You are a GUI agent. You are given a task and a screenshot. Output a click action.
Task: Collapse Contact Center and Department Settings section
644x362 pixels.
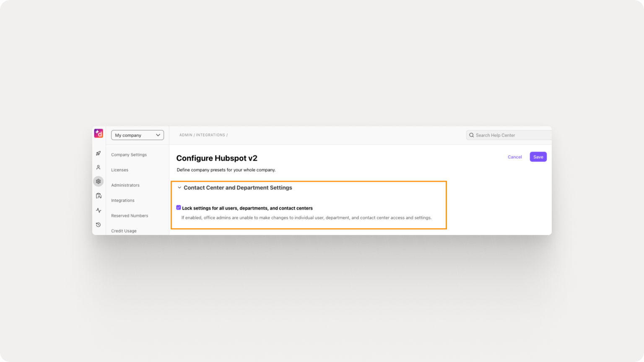pyautogui.click(x=179, y=188)
